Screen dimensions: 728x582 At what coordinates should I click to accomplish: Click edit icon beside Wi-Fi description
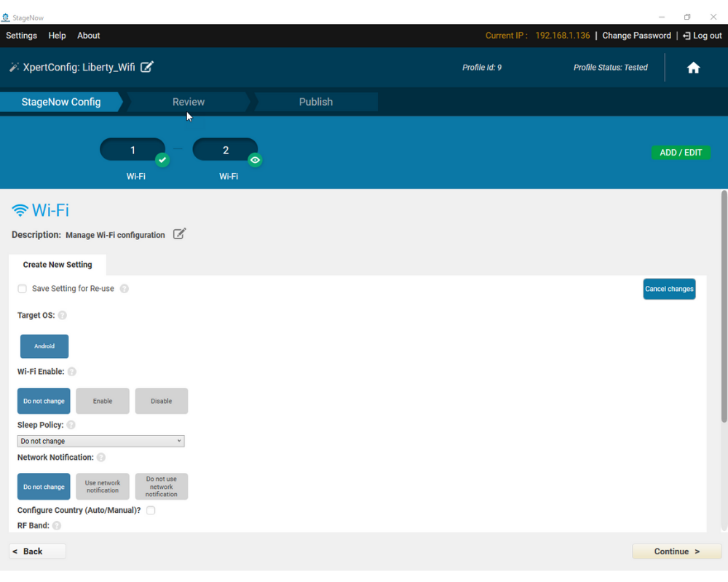(x=179, y=234)
